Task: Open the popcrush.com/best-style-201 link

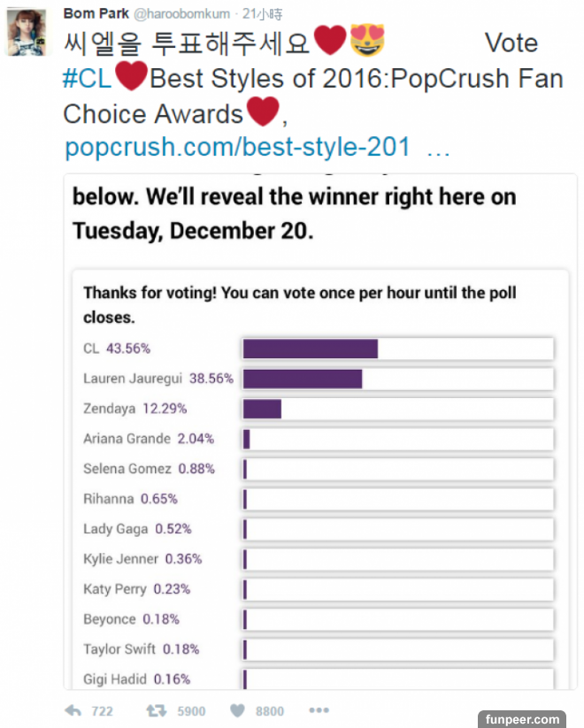Action: point(237,147)
